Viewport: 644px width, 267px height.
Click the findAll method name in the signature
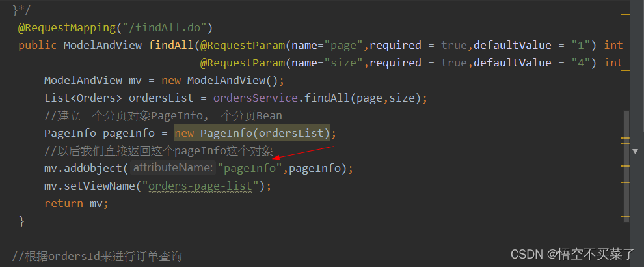172,45
